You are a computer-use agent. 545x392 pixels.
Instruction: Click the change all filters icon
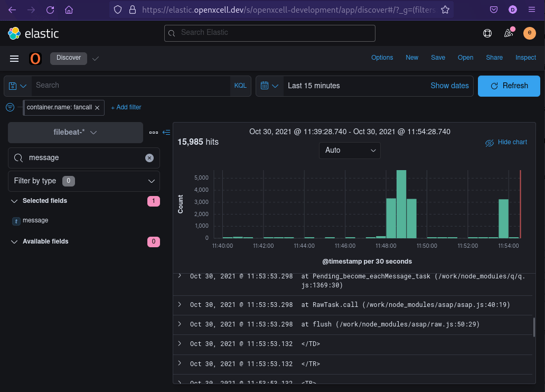(10, 107)
